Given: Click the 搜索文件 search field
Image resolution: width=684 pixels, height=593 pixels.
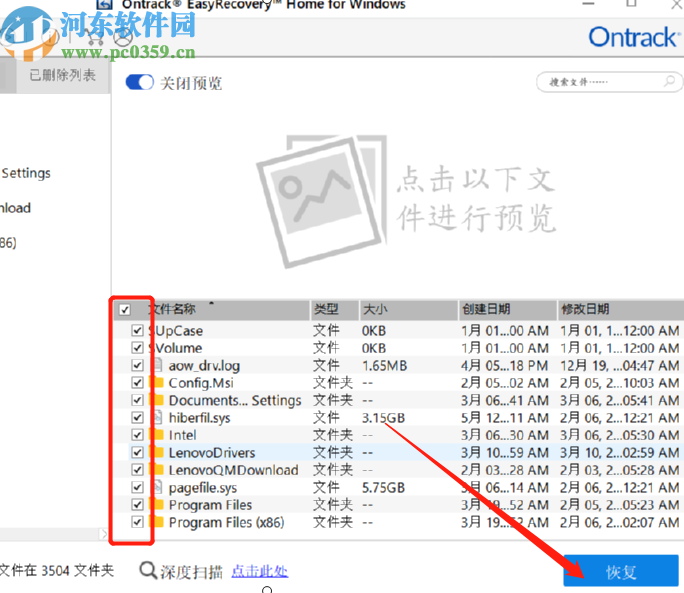Looking at the screenshot, I should [x=609, y=82].
